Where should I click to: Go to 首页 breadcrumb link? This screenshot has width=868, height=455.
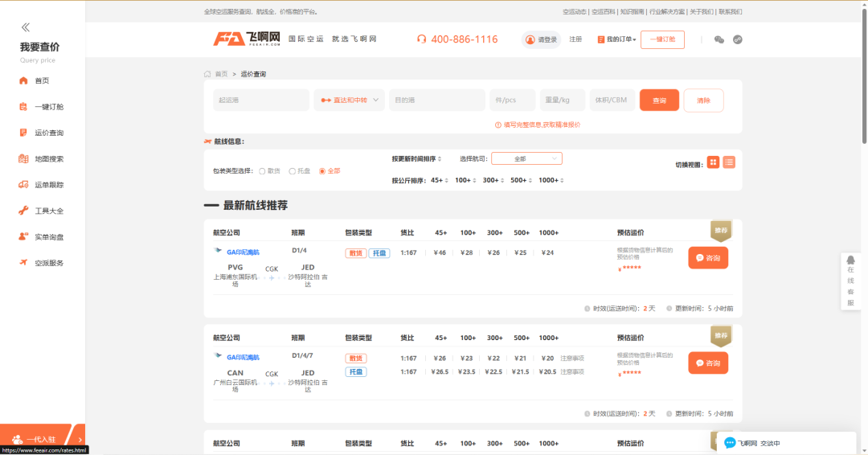222,74
